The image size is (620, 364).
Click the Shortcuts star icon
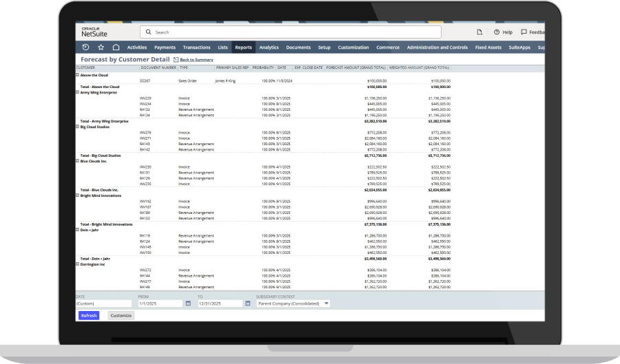click(x=101, y=47)
